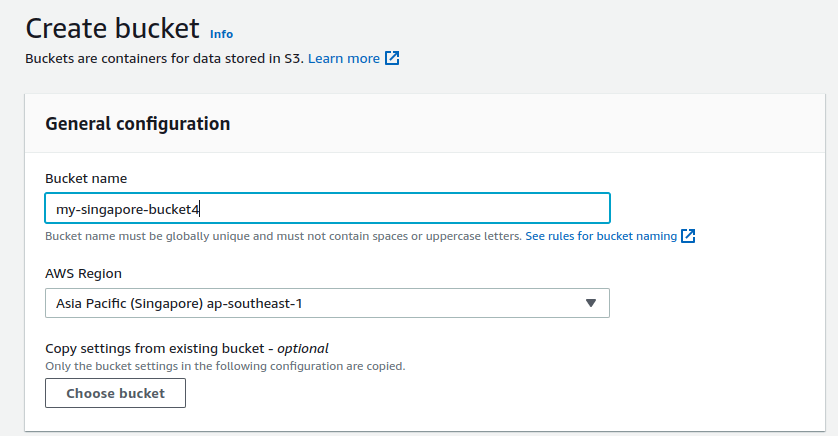Click the Buckets are containers description text
The height and width of the screenshot is (436, 838).
pos(164,59)
